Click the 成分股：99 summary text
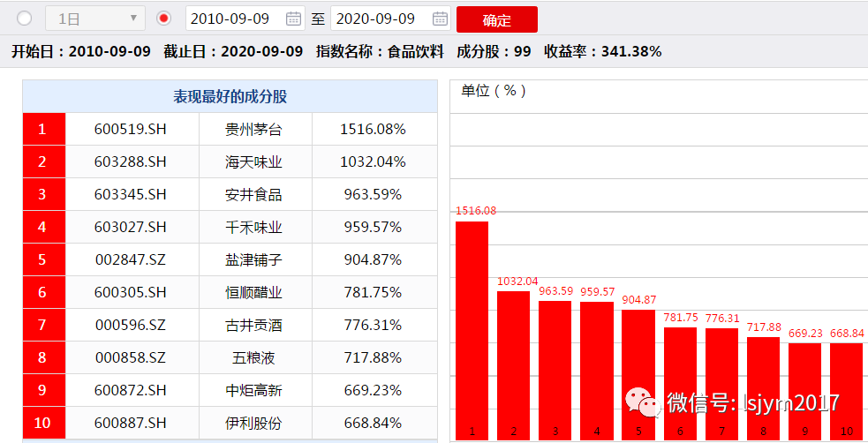This screenshot has width=868, height=443. tap(494, 51)
